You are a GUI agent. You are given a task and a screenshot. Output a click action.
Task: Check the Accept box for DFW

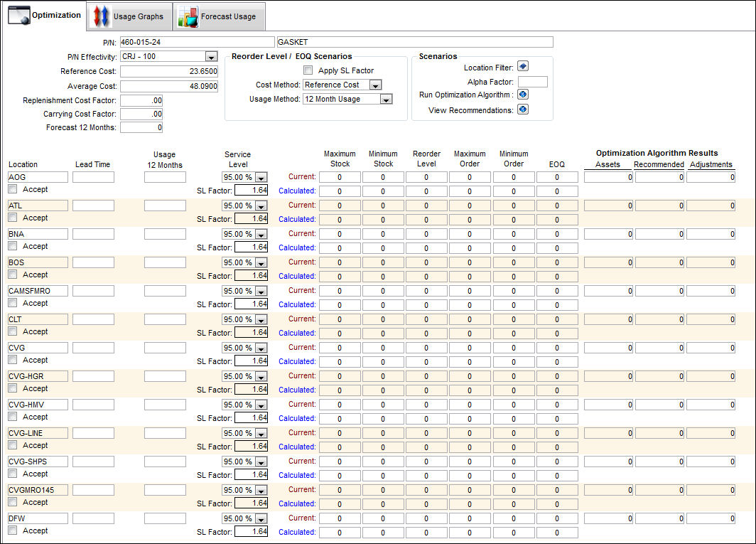[x=13, y=530]
